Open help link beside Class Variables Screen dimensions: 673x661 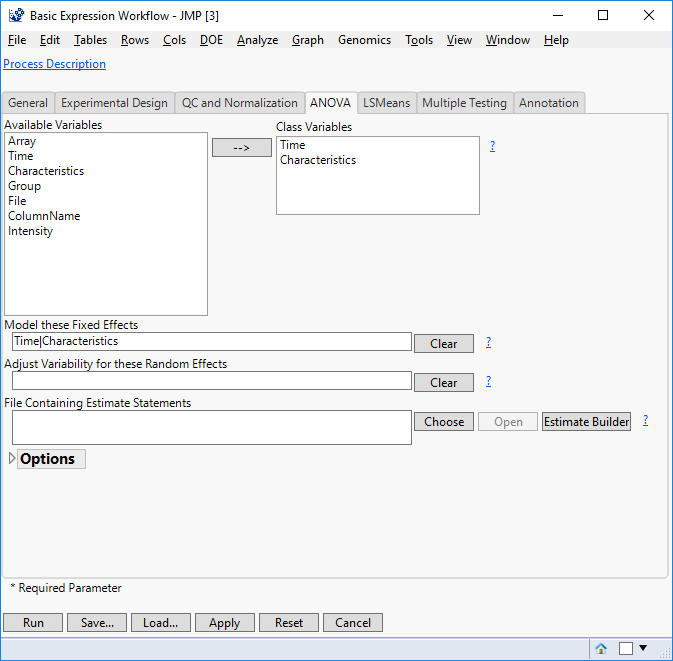pos(492,146)
